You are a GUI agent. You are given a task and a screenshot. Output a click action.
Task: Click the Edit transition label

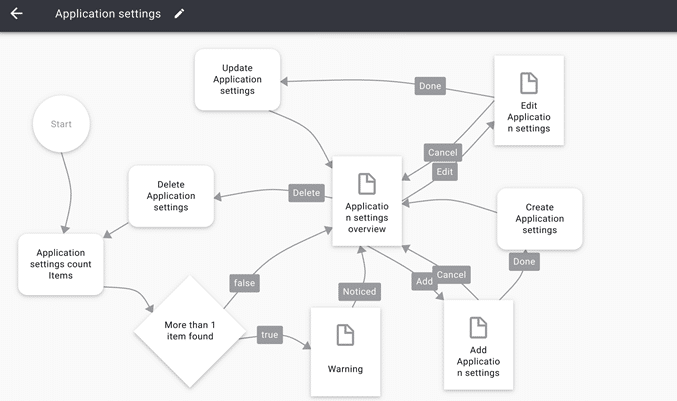tap(445, 172)
